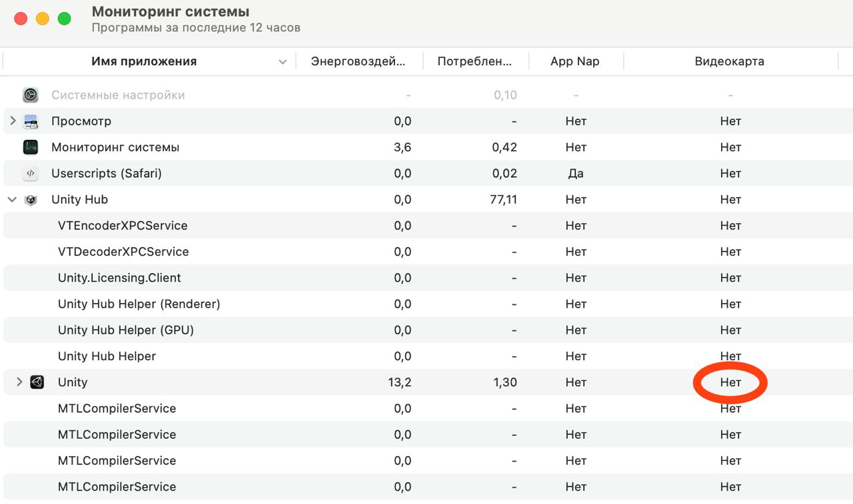853x504 pixels.
Task: Click consumption value 0,42
Action: point(504,147)
